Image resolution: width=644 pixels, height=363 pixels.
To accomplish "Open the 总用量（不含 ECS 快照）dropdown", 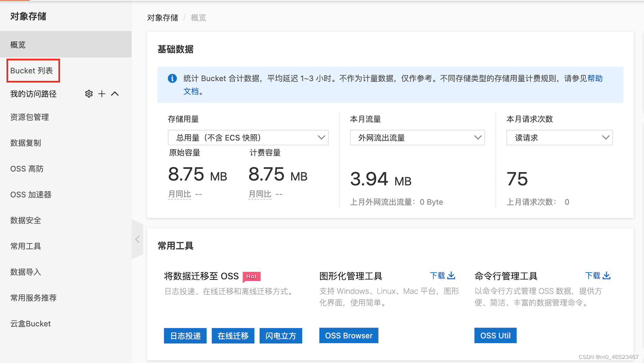I will 248,137.
